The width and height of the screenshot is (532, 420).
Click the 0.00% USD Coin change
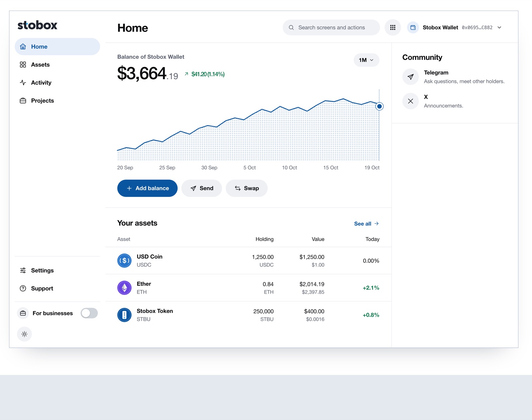tap(371, 261)
